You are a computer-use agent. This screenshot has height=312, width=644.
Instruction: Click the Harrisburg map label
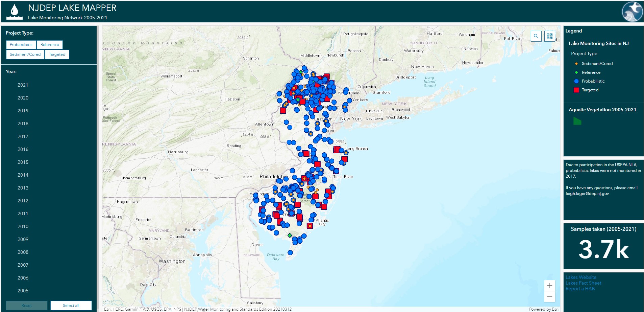point(178,152)
